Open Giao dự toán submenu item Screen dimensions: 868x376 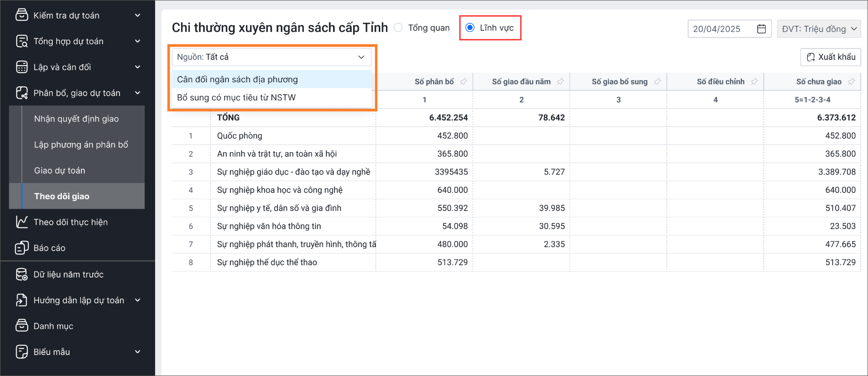coord(60,171)
